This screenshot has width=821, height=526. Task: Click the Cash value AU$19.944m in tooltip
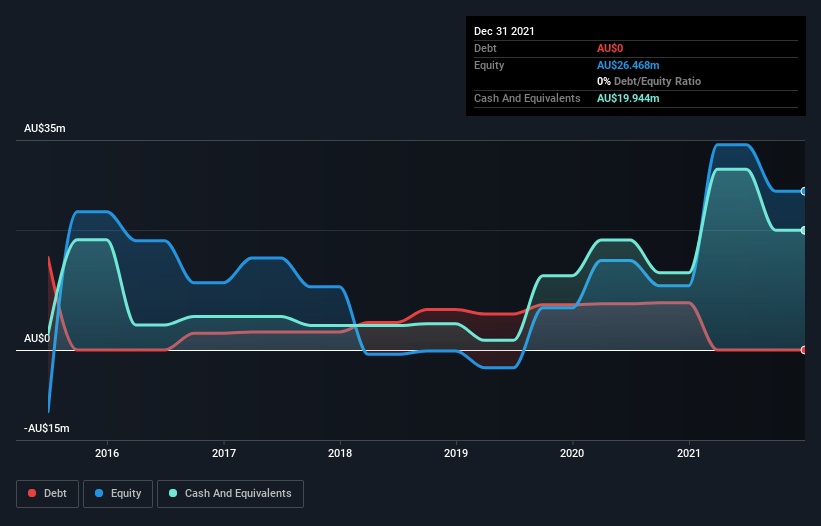point(628,98)
